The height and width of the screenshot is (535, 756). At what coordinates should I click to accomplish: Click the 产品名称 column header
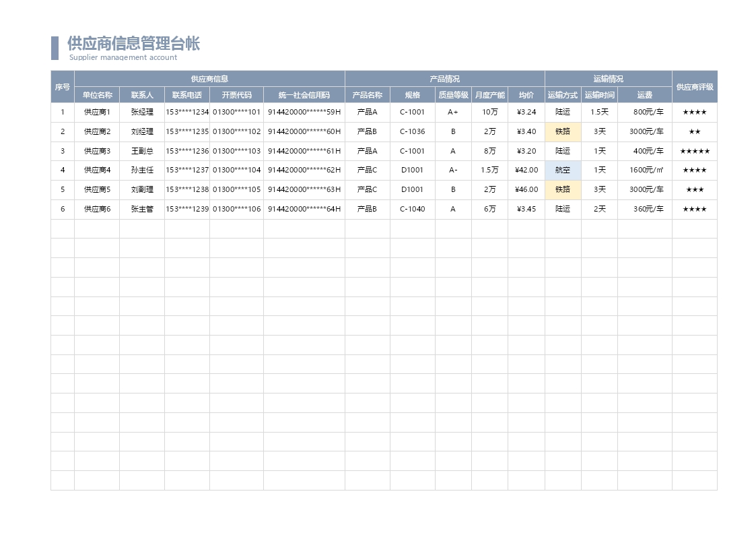[368, 95]
